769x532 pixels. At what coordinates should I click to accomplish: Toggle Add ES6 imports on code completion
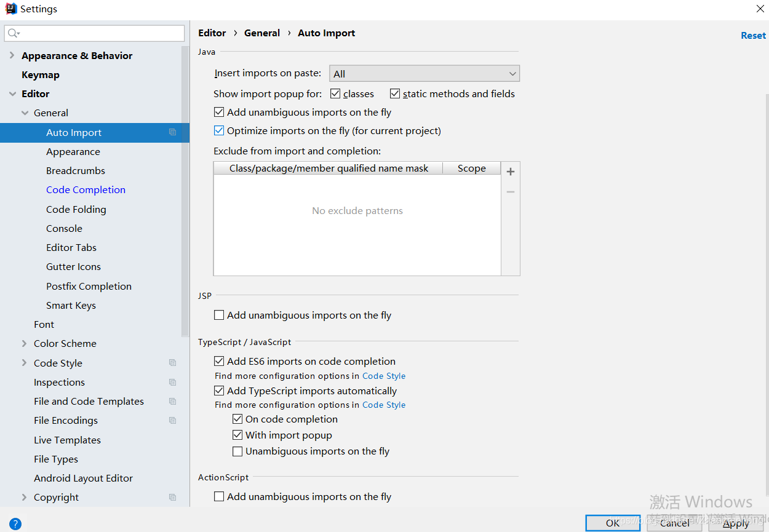(219, 361)
